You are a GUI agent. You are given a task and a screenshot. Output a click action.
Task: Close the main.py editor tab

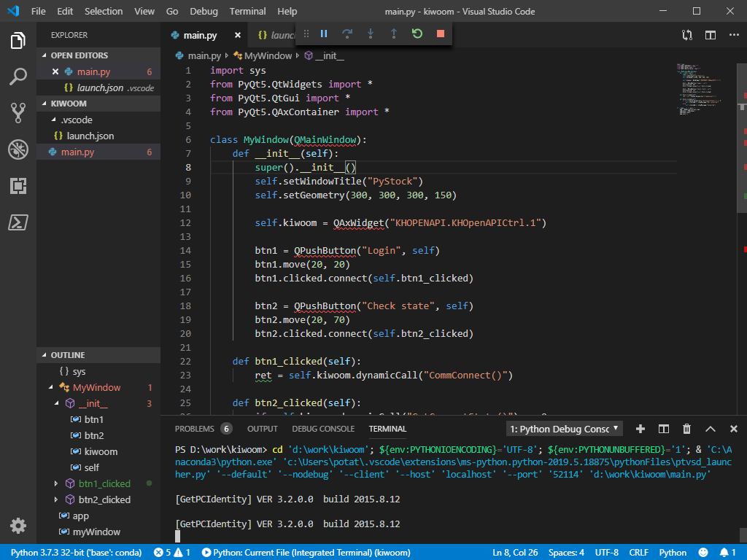[238, 35]
